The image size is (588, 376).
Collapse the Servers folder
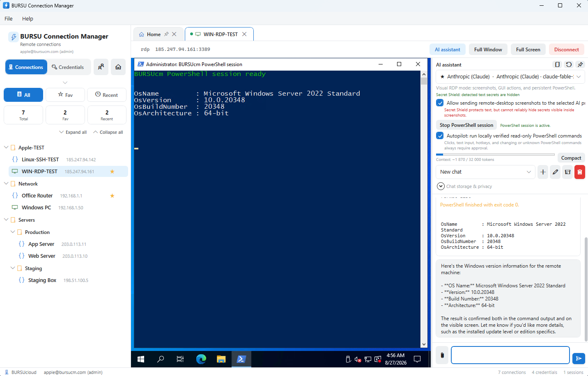(x=6, y=220)
